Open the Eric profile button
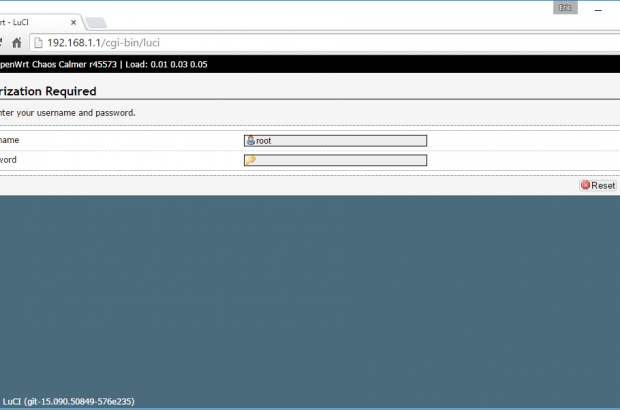Screen dimensions: 620x410 (x=566, y=7)
